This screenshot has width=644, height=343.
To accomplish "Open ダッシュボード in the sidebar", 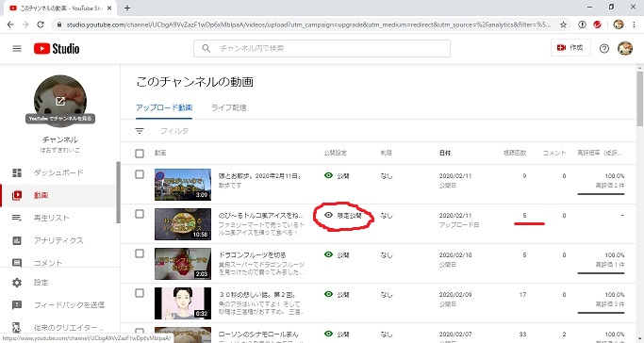I will click(58, 172).
